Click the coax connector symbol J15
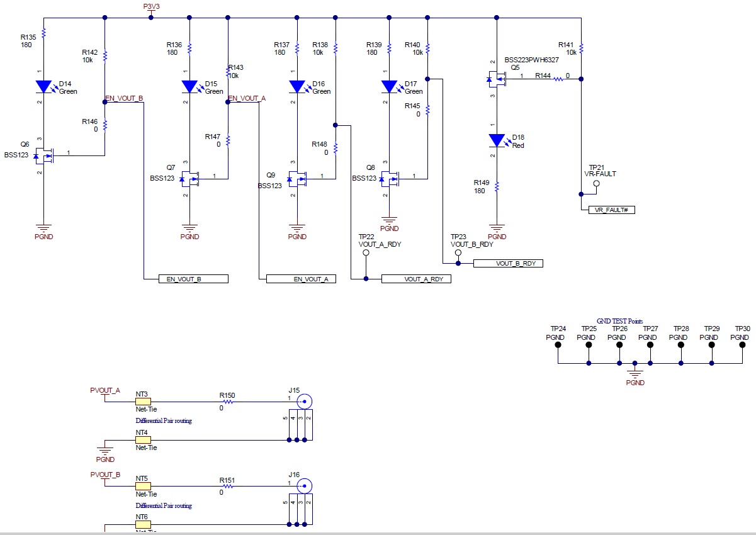The width and height of the screenshot is (756, 535). point(305,400)
